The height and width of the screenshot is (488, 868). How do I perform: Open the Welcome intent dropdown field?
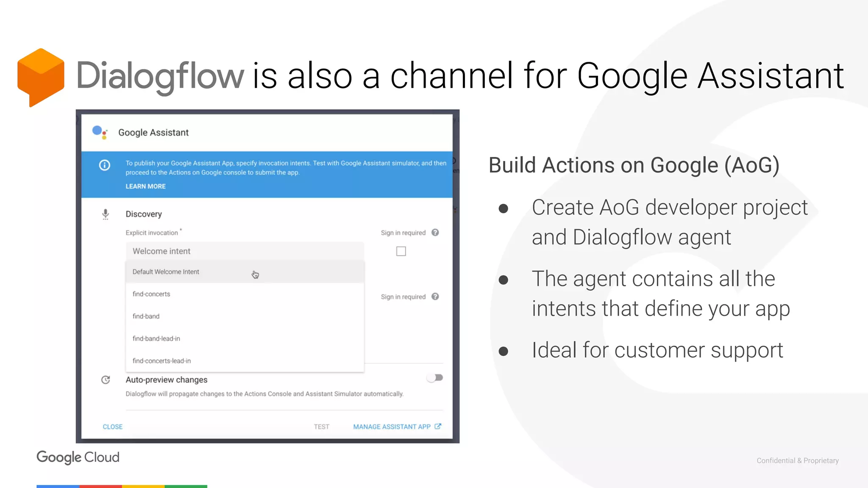(245, 251)
